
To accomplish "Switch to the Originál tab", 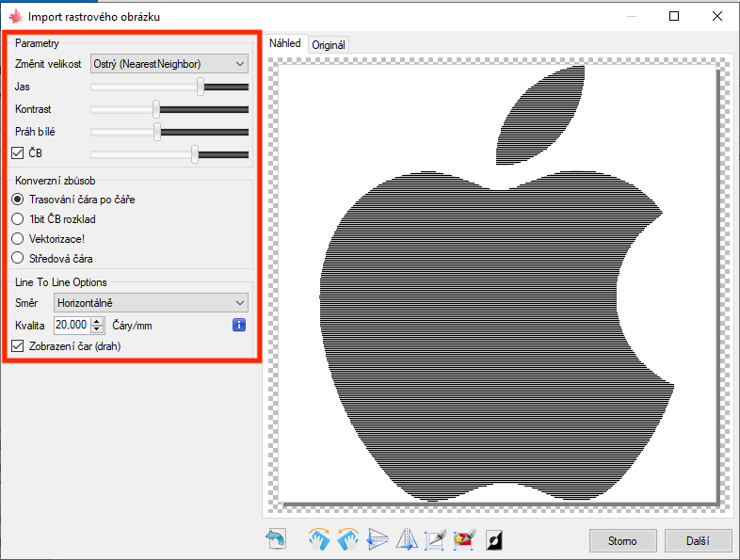I will [329, 44].
